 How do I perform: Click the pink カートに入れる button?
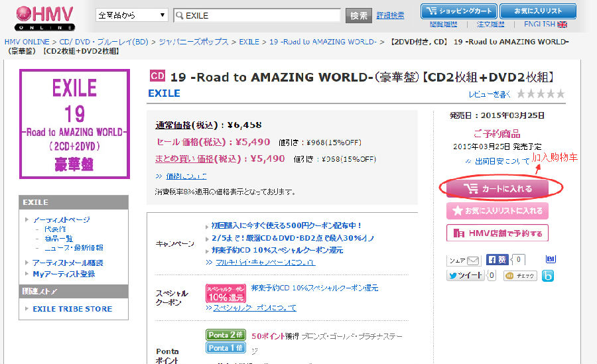497,188
